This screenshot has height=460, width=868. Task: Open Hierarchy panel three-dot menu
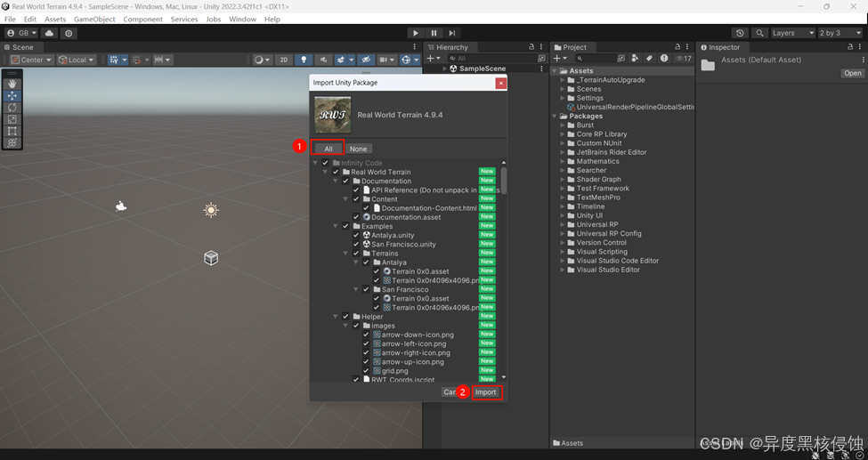coord(541,47)
